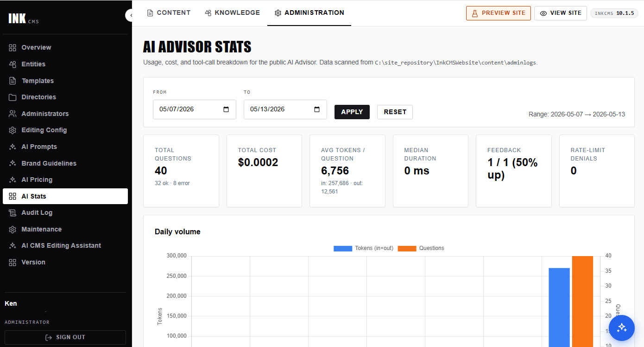This screenshot has height=347, width=644.
Task: Switch to the Knowledge tab
Action: 233,13
